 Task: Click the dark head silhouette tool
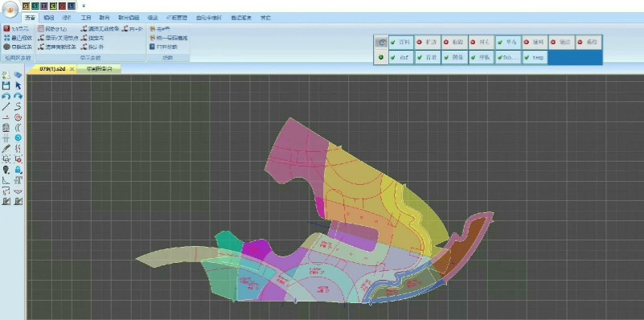point(6,170)
